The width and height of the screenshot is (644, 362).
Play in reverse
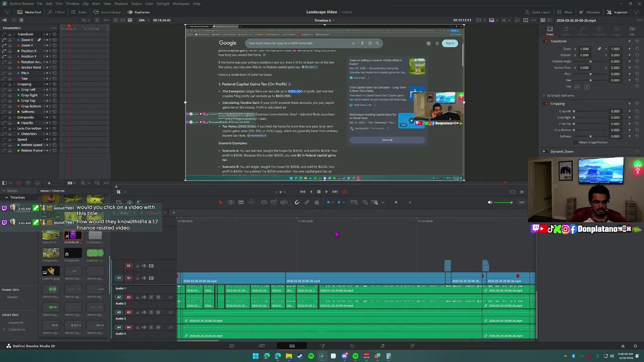click(310, 192)
